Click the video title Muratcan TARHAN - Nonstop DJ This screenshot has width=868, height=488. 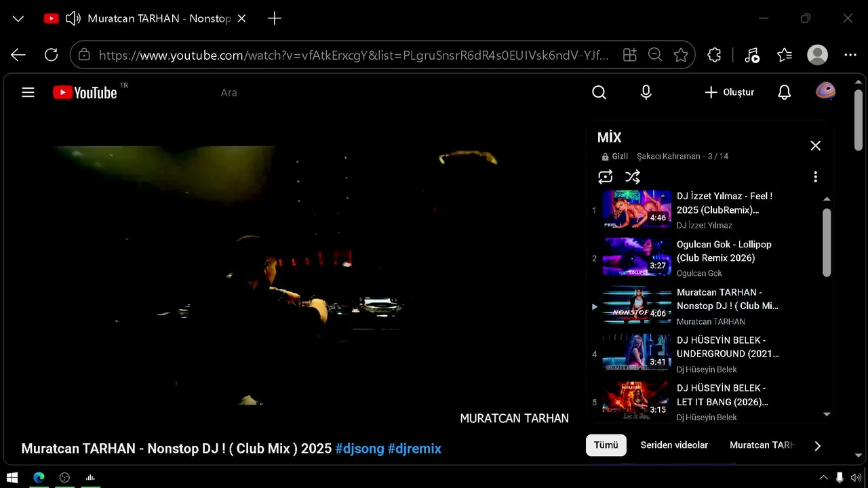coord(176,449)
